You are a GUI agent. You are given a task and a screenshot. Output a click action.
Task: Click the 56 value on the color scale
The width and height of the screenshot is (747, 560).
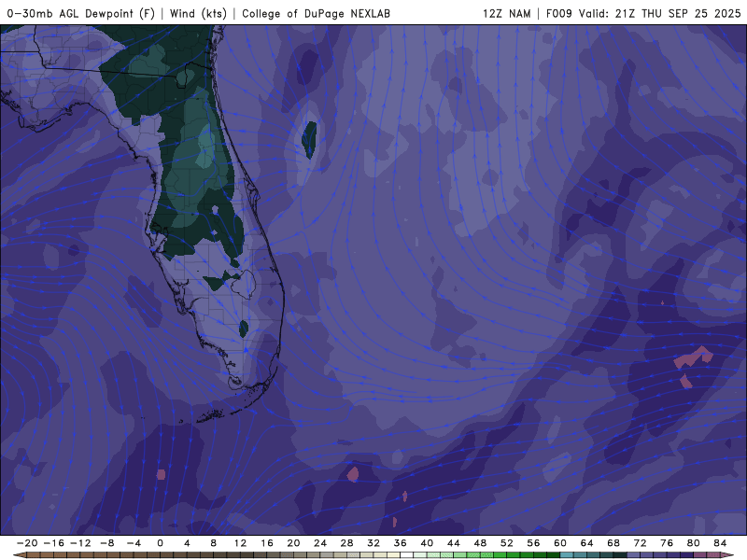click(x=533, y=543)
